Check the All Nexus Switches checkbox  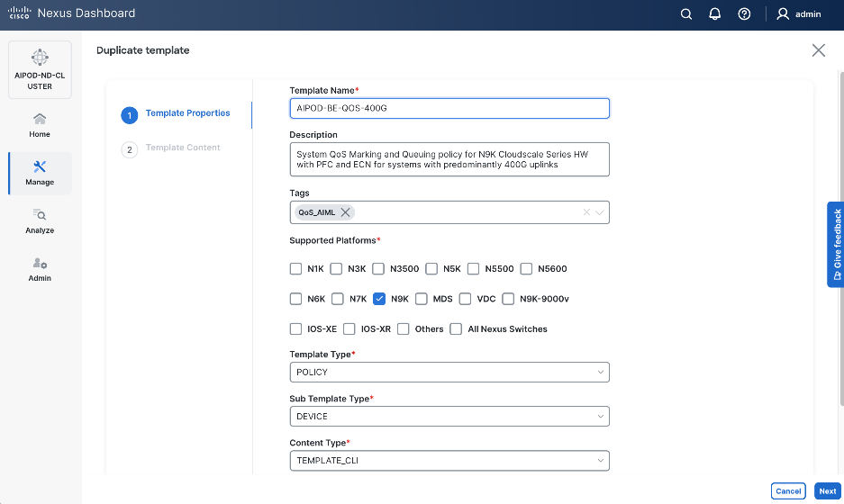click(x=456, y=328)
